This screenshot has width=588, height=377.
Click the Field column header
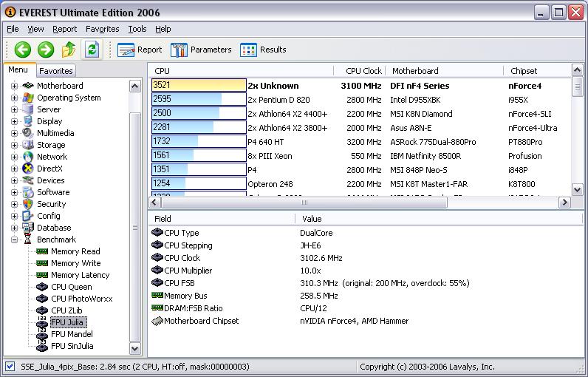coord(222,219)
